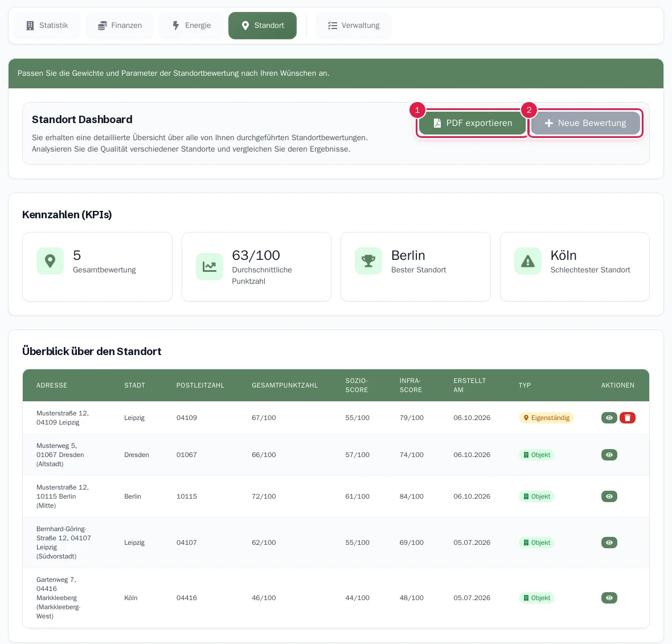Click the postal code 01067
672x644 pixels.
[x=186, y=454]
